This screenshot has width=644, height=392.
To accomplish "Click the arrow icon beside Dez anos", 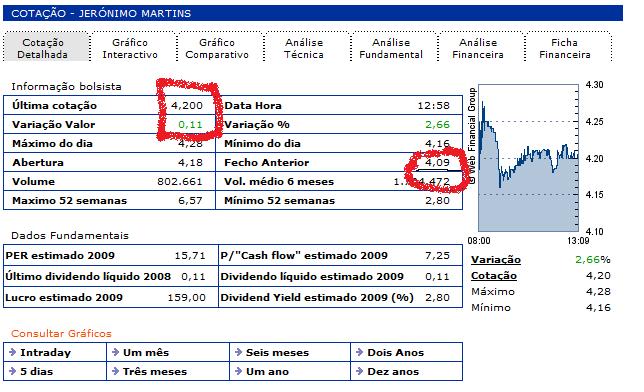I will tap(359, 371).
